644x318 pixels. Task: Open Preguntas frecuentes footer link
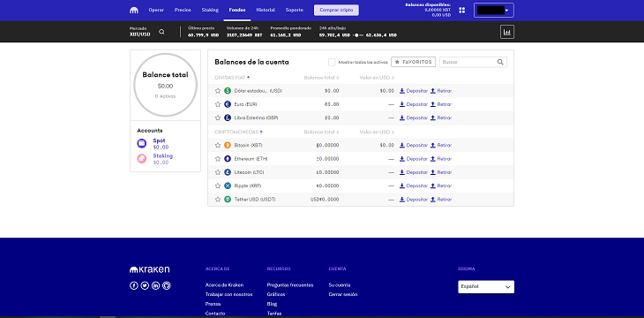point(290,284)
